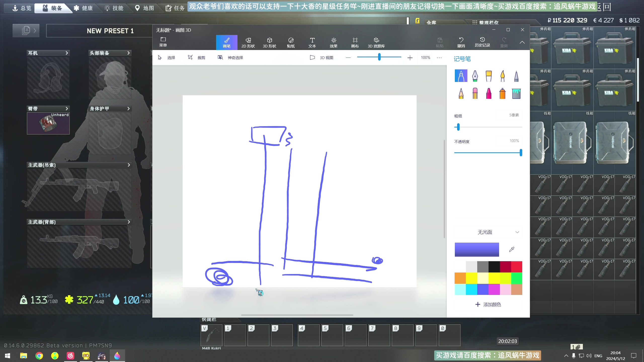Screen dimensions: 644x362
Task: Expand the 耳机 headset slot arrow
Action: click(67, 53)
